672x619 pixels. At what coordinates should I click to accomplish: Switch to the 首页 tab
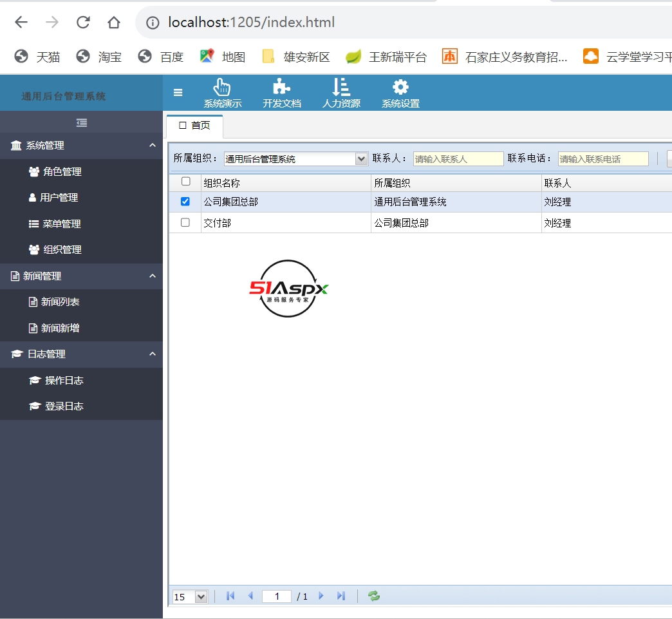pyautogui.click(x=194, y=125)
